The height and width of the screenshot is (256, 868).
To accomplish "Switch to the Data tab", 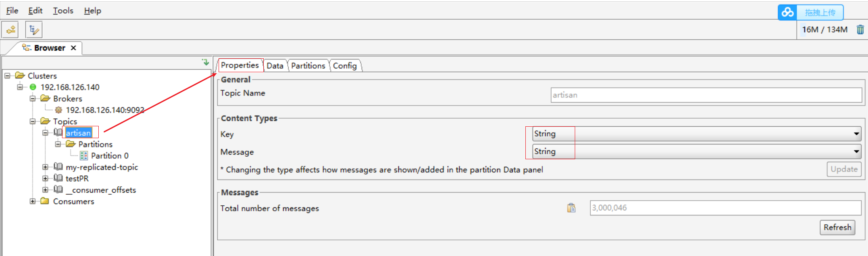I will 275,65.
